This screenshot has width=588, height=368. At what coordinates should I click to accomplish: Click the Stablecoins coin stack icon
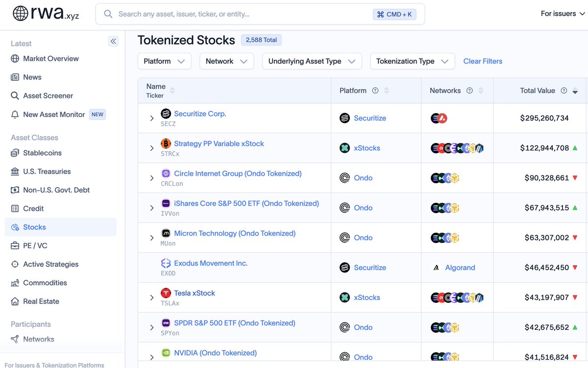click(x=15, y=153)
